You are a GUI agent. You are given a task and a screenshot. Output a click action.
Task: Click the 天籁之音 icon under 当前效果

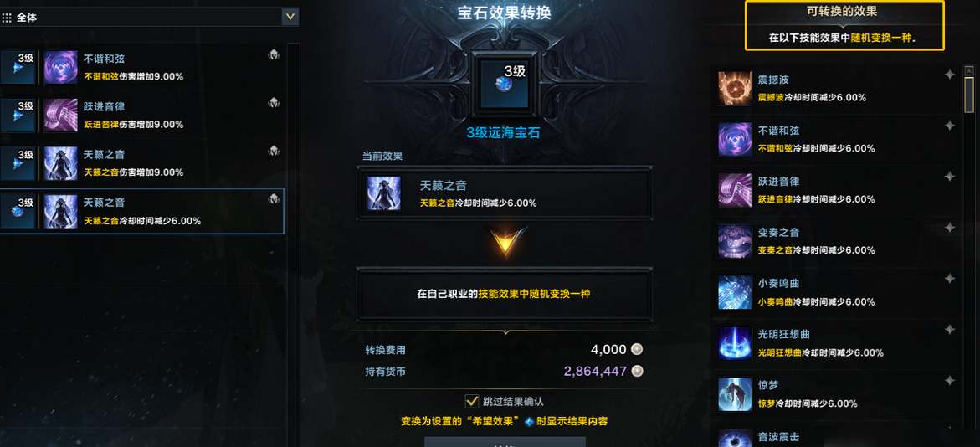coord(384,193)
